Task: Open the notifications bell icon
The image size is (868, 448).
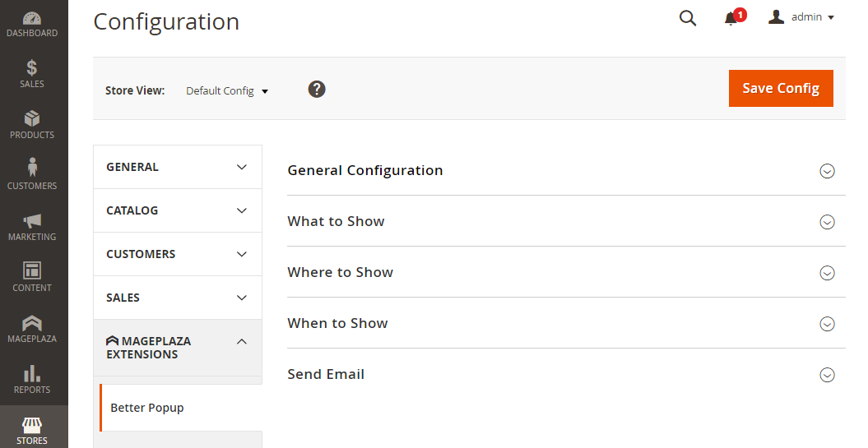Action: tap(731, 18)
